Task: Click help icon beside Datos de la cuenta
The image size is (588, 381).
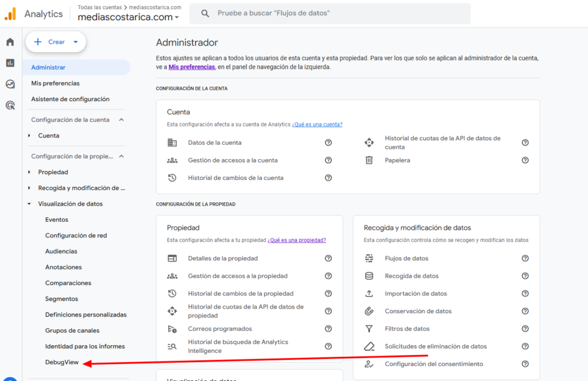Action: tap(328, 143)
